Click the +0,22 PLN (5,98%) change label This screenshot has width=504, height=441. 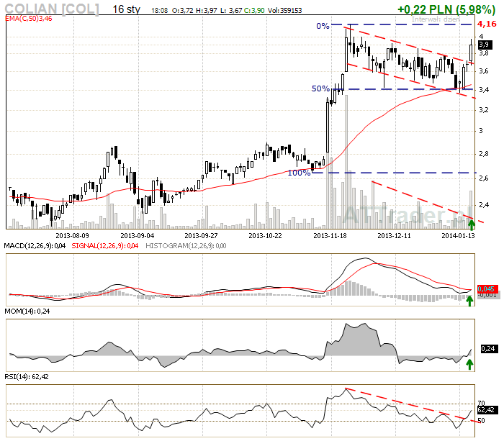[446, 9]
